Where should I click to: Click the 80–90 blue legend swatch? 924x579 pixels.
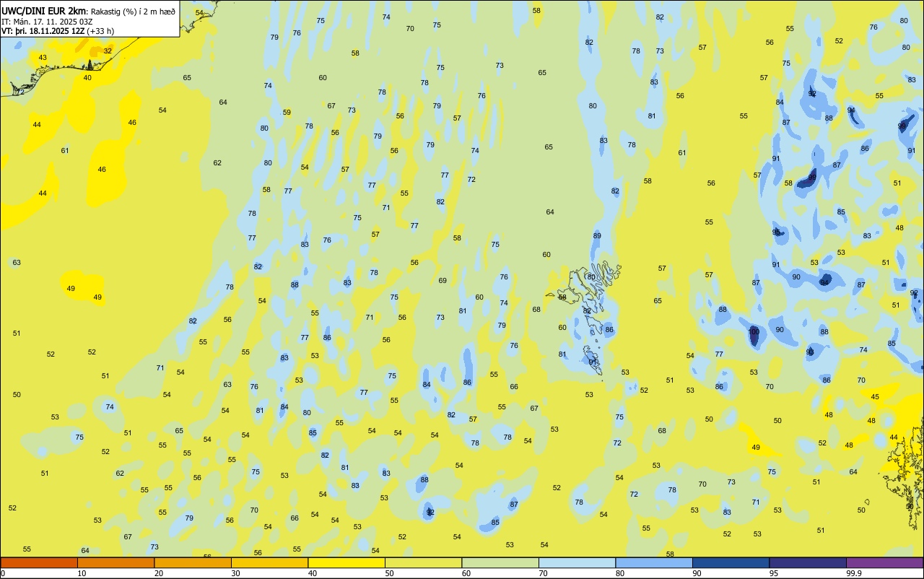(x=654, y=562)
